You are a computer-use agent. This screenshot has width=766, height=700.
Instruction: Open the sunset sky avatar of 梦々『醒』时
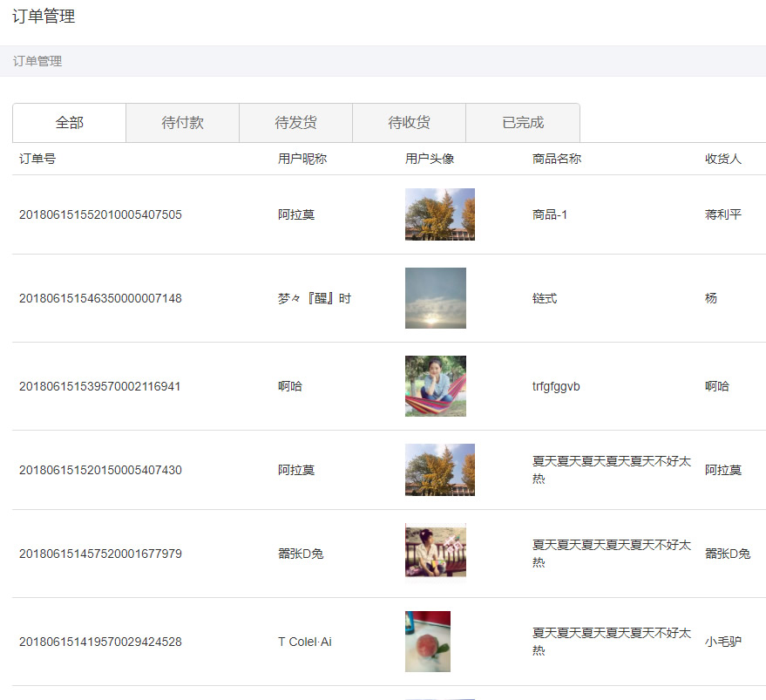pyautogui.click(x=435, y=298)
